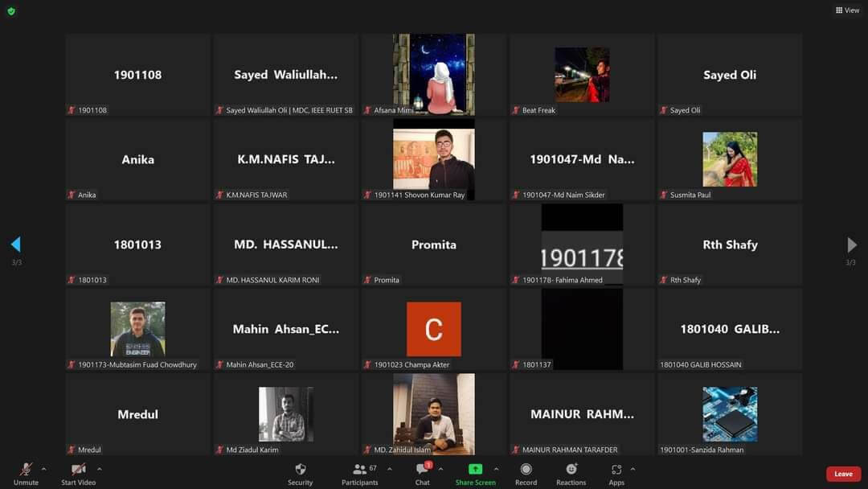Turn on camera with Start Video

(78, 473)
